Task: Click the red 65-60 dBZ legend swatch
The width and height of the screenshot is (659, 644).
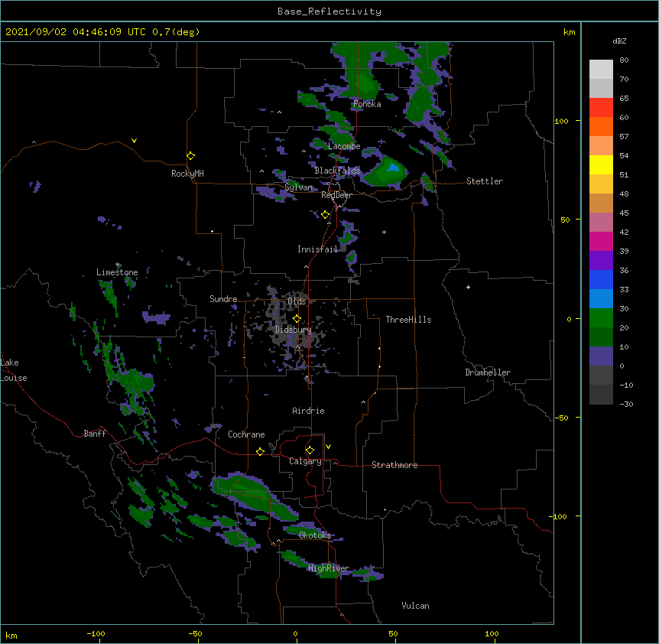Action: tap(601, 108)
